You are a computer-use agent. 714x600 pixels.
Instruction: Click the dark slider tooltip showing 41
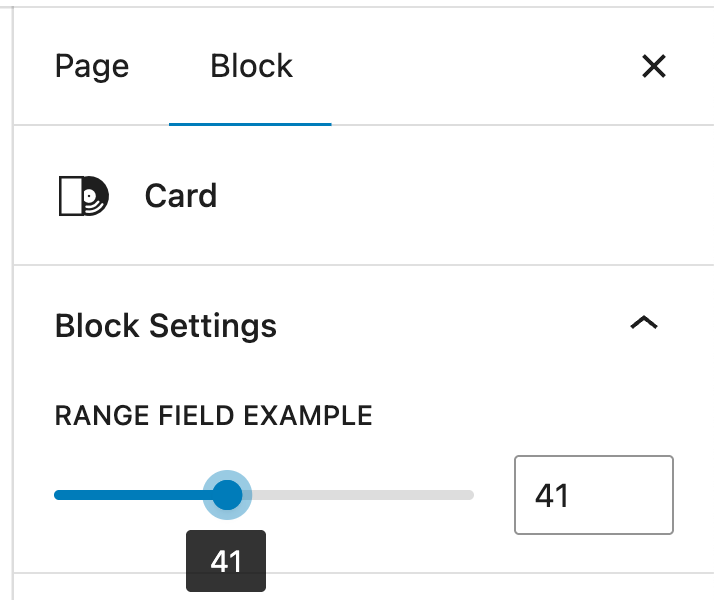coord(227,561)
